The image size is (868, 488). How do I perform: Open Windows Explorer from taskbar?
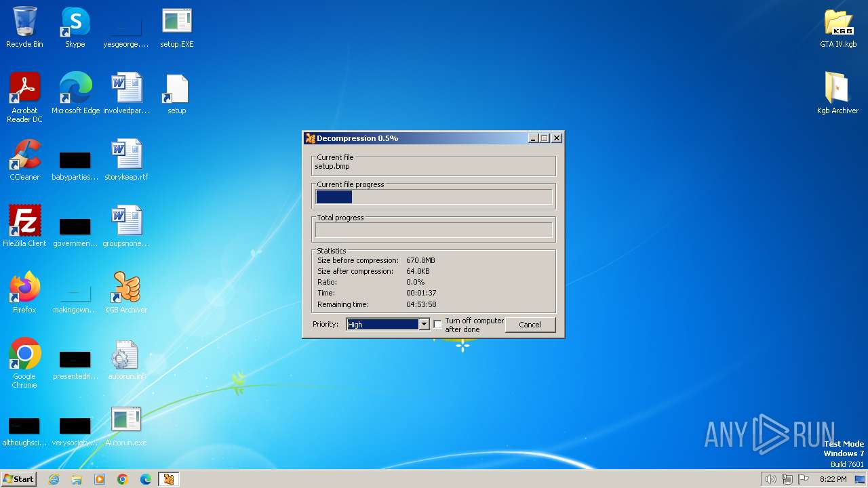pos(77,479)
